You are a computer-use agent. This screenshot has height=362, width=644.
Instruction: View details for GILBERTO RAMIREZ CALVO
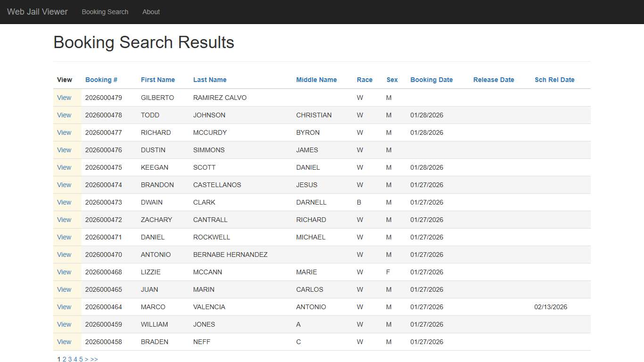pyautogui.click(x=64, y=98)
